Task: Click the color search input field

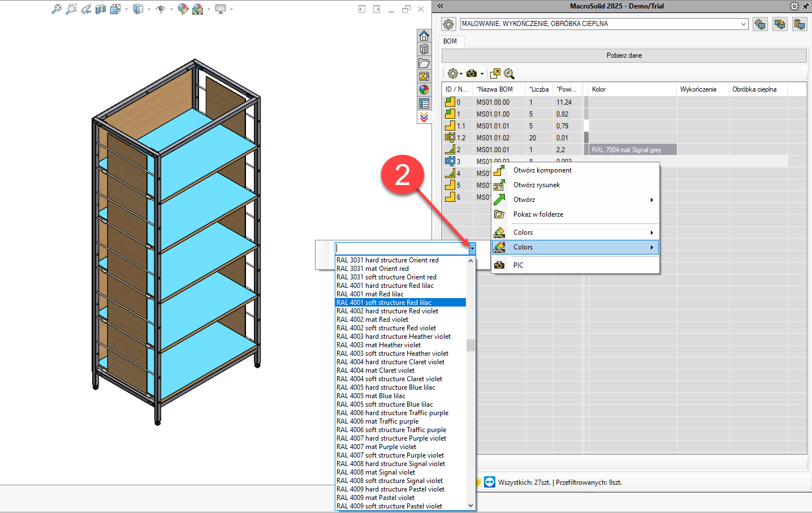Action: coord(401,248)
